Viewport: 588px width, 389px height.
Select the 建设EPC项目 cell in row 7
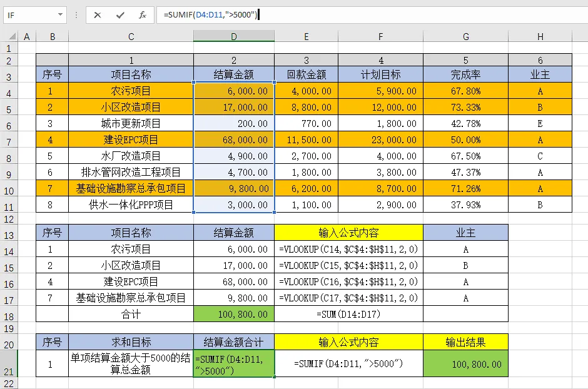[x=131, y=140]
